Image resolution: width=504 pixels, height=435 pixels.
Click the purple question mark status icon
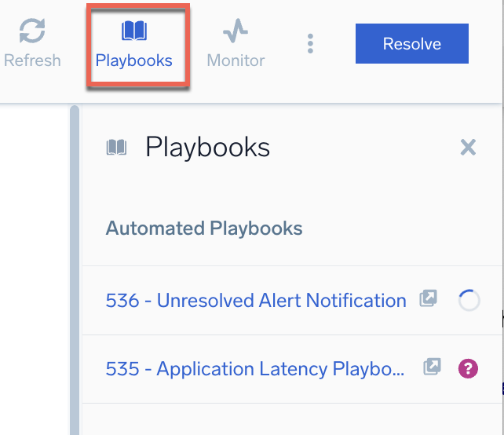469,367
